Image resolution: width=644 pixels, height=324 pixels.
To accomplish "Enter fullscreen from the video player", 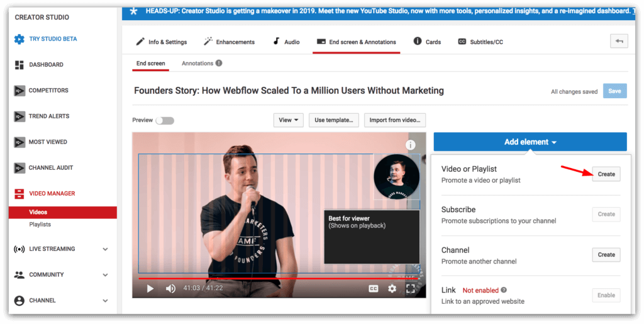I will (x=410, y=289).
